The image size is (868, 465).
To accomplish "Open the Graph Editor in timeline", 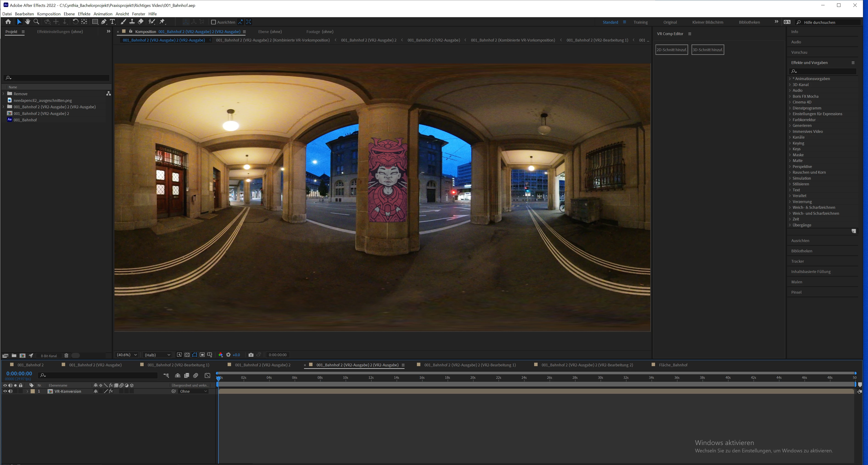I will tap(207, 375).
